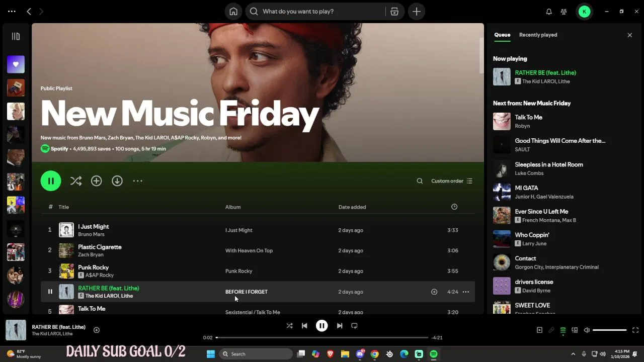Toggle repeat mode

pyautogui.click(x=354, y=326)
